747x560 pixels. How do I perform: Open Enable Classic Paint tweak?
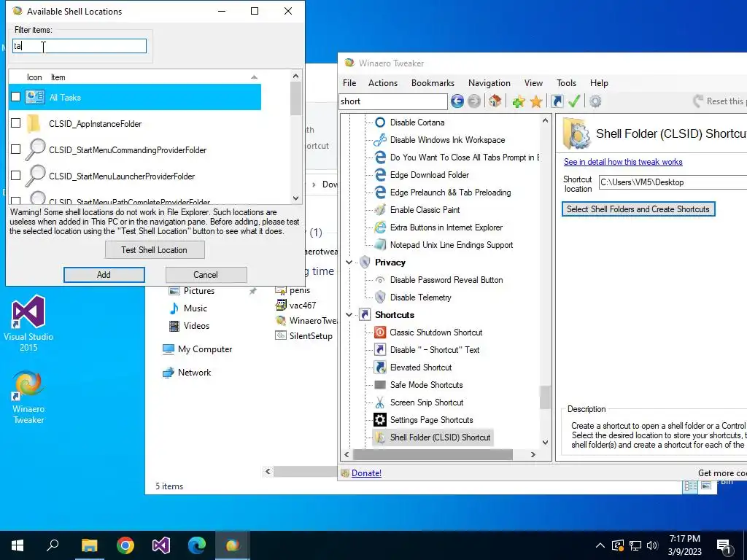click(x=425, y=210)
